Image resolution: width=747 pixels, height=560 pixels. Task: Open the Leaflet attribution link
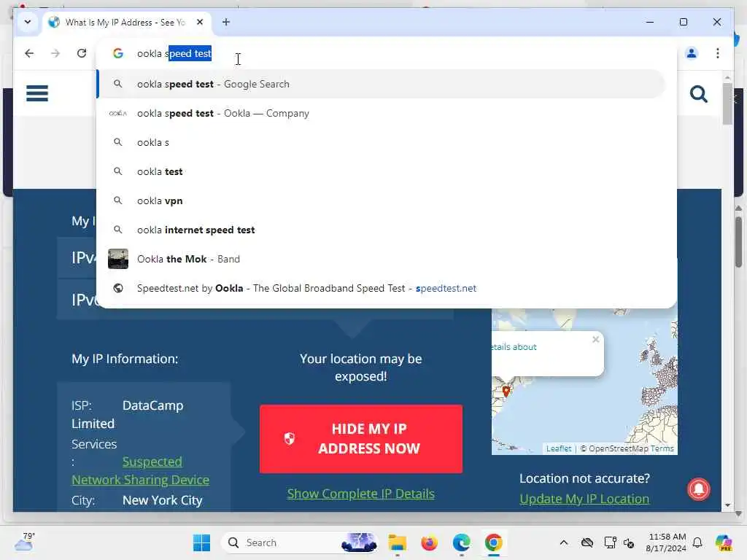pyautogui.click(x=558, y=448)
